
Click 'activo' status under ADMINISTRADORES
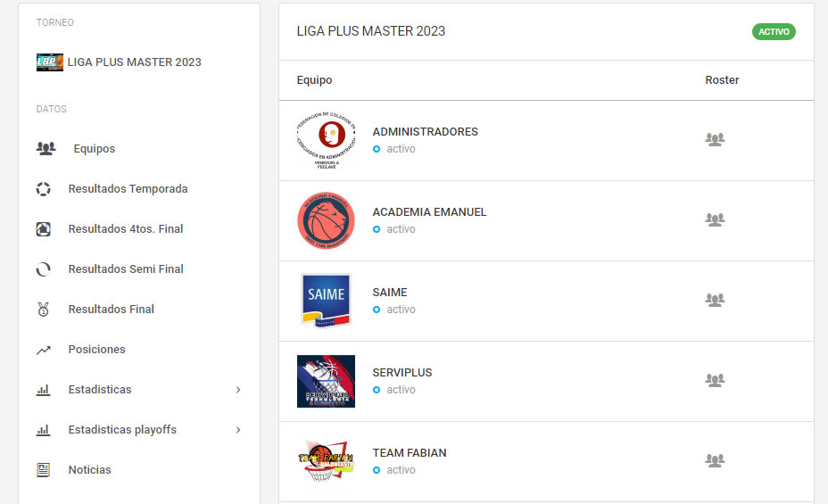(x=401, y=149)
